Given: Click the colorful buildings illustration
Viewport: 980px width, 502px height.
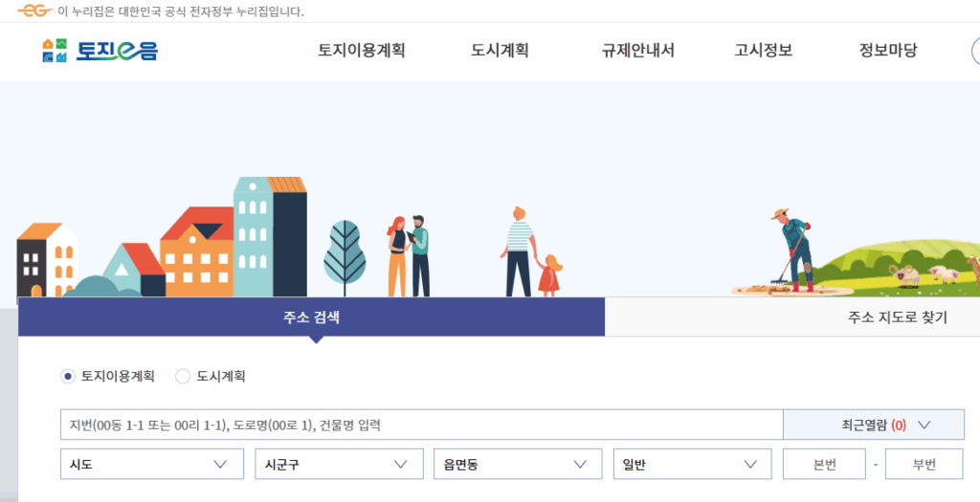Looking at the screenshot, I should (163, 238).
